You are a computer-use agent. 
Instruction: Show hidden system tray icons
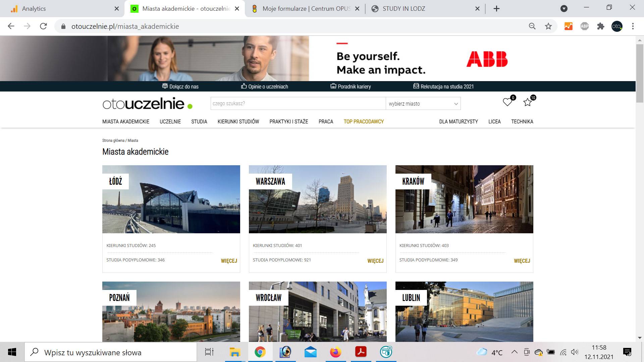pyautogui.click(x=514, y=352)
